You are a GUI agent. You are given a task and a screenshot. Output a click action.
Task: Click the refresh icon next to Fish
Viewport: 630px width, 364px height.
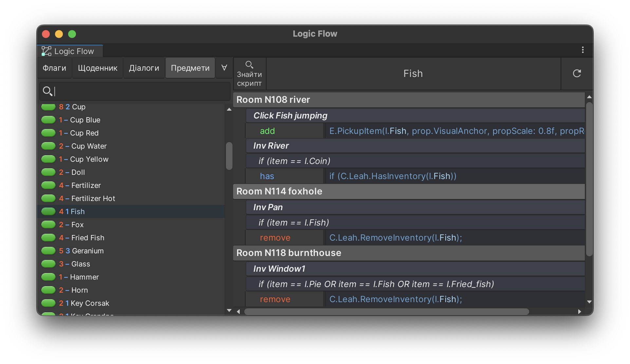click(577, 73)
